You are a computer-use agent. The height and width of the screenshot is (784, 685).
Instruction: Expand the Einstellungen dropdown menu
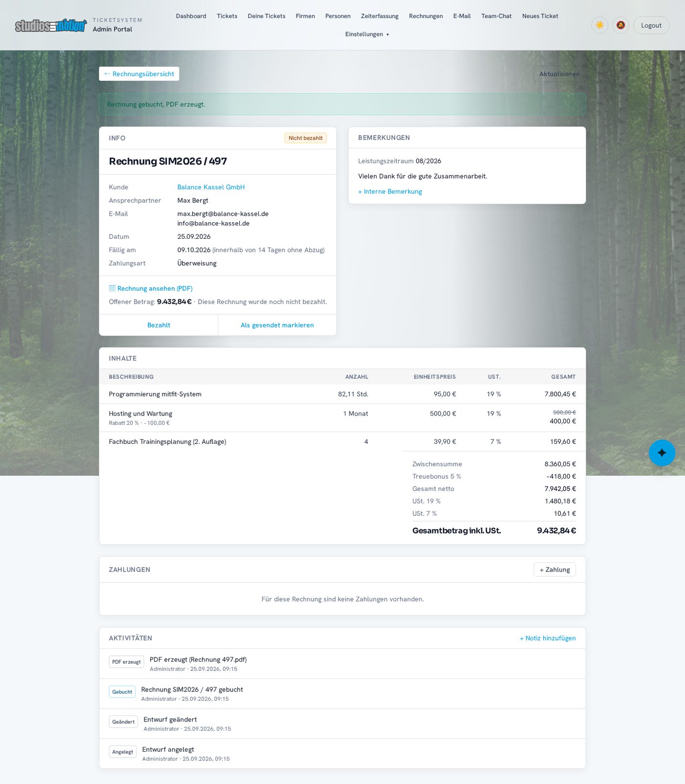click(367, 34)
